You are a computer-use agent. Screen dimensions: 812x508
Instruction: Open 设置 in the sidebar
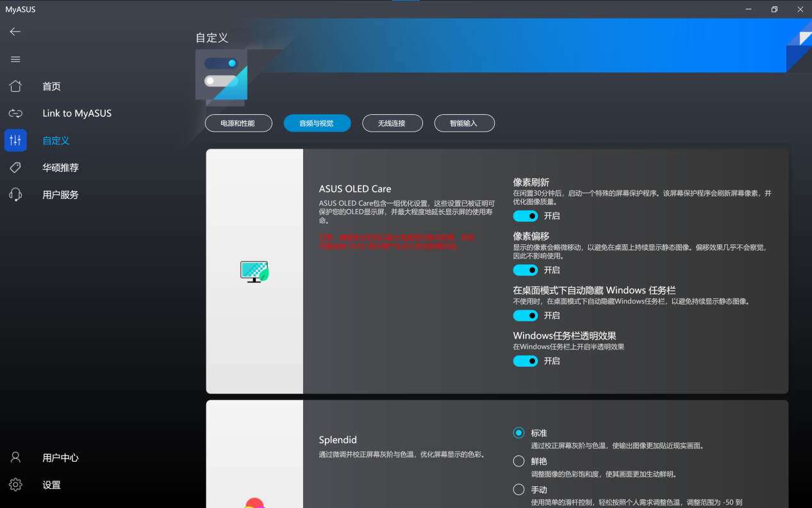coord(52,485)
